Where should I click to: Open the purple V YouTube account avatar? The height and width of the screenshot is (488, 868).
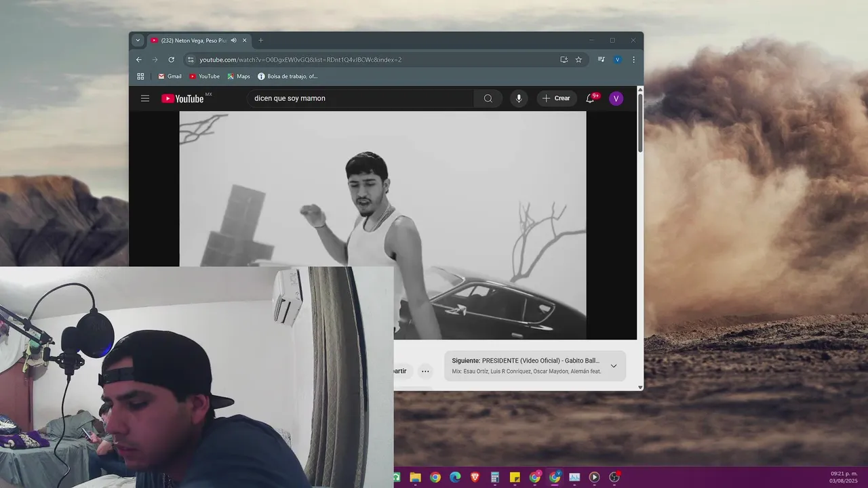616,99
